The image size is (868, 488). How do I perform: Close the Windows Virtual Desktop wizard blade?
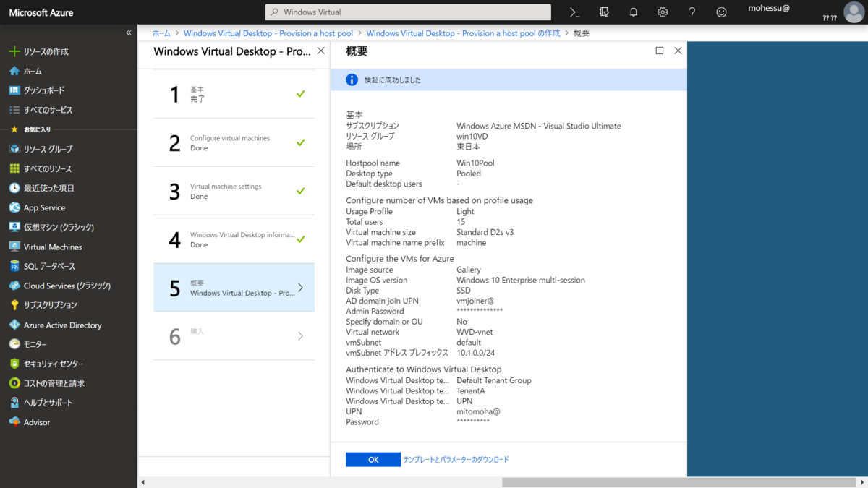pyautogui.click(x=321, y=51)
